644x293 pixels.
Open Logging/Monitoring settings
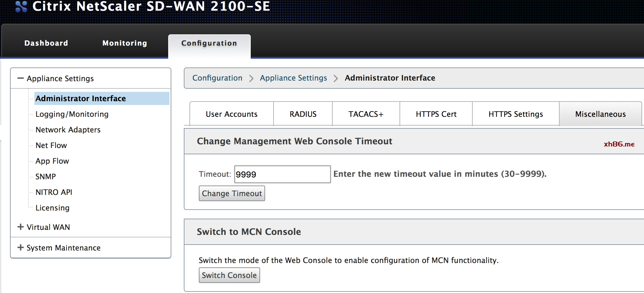tap(72, 114)
